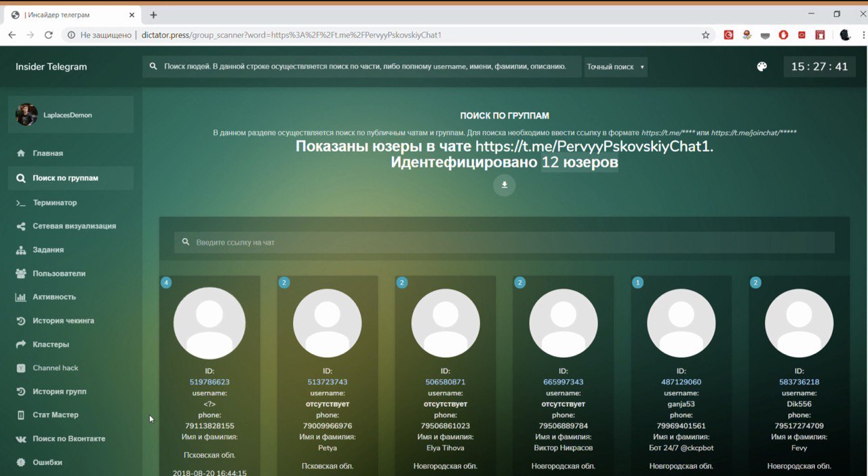Click the Не защищено site info indicator
Viewport: 868px width, 476px height.
point(99,35)
